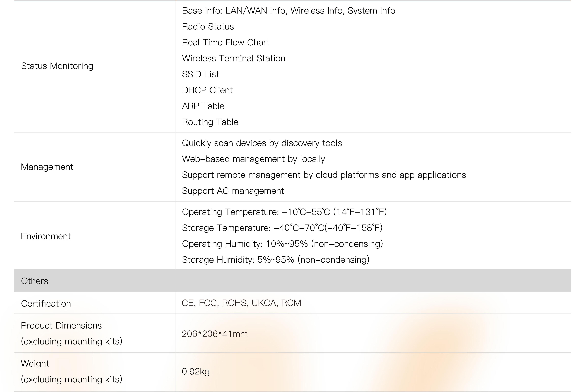The width and height of the screenshot is (585, 392).
Task: Click the Management row label
Action: (x=47, y=167)
